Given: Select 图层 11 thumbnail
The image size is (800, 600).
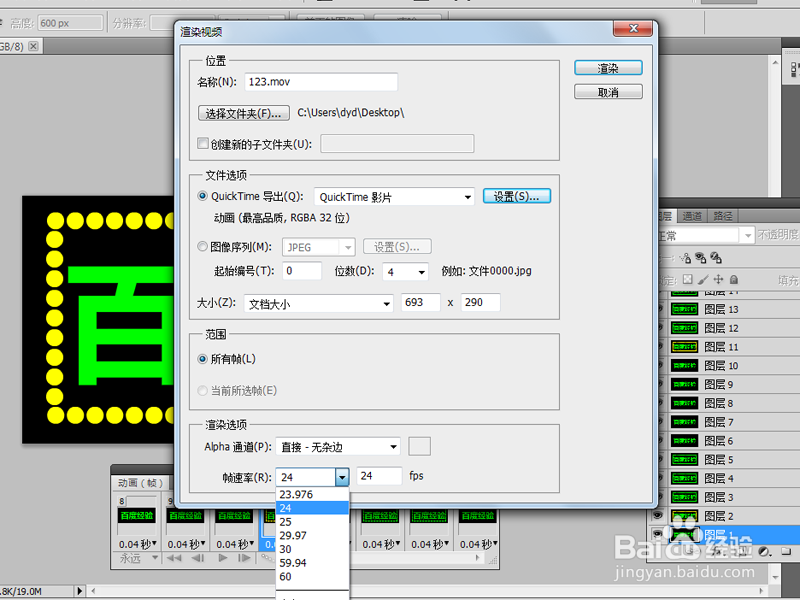Looking at the screenshot, I should tap(684, 347).
